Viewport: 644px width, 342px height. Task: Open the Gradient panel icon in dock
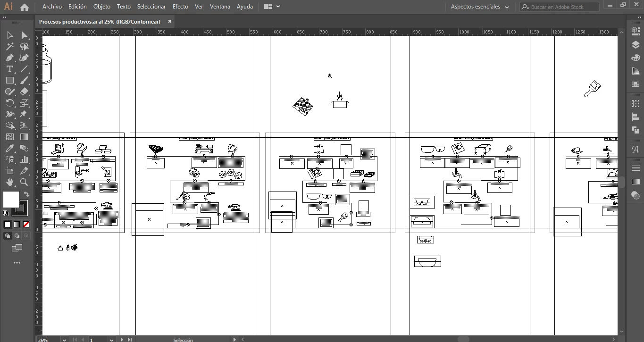(636, 182)
